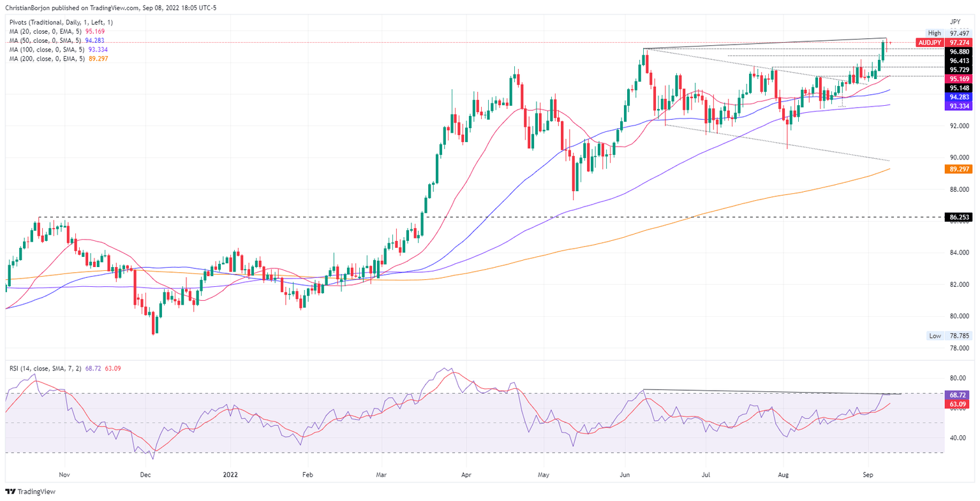980x501 pixels.
Task: Click the RSI 40.00 axis tick
Action: (x=959, y=438)
